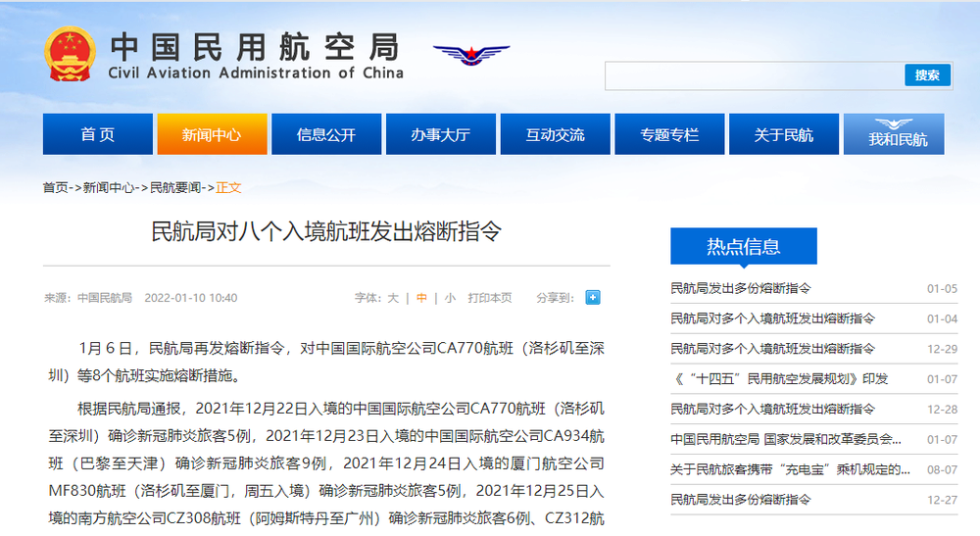Select the 互动交流 navigation item
The image size is (980, 536).
555,135
